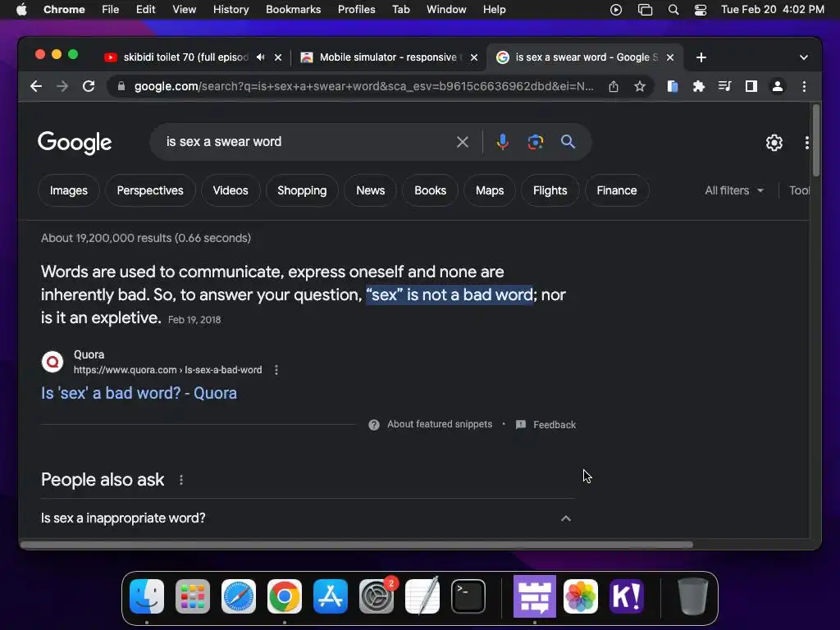Open Quora result options three dots
This screenshot has width=840, height=630.
[x=276, y=370]
